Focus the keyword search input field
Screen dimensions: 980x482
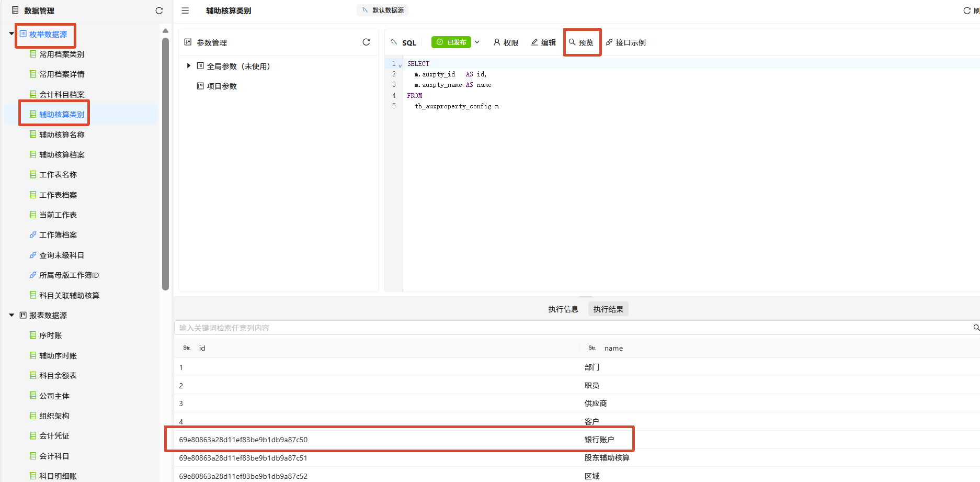click(x=572, y=328)
